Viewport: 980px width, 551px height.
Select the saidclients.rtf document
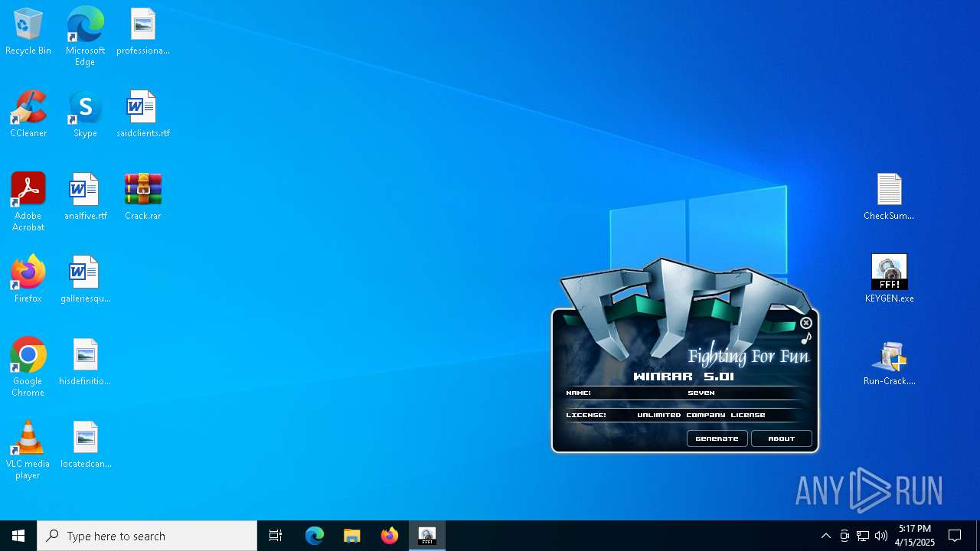(x=143, y=115)
